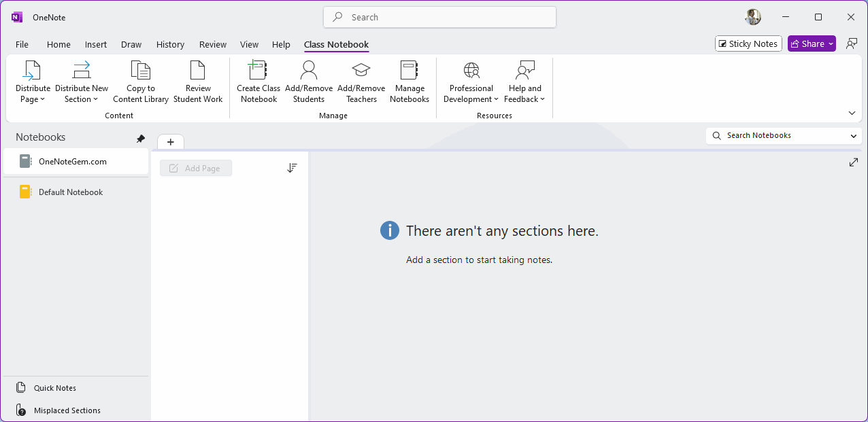This screenshot has width=868, height=422.
Task: Click Manage Notebooks
Action: (x=410, y=82)
